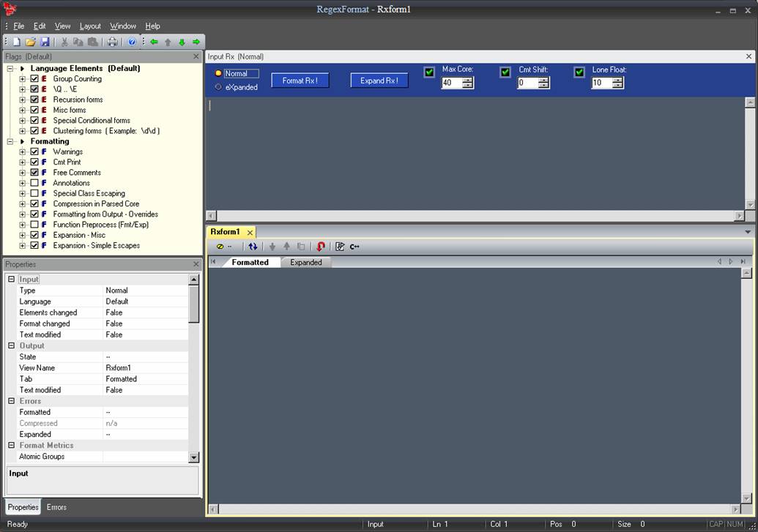Viewport: 758px width, 532px height.
Task: Close the Properties panel
Action: (196, 264)
